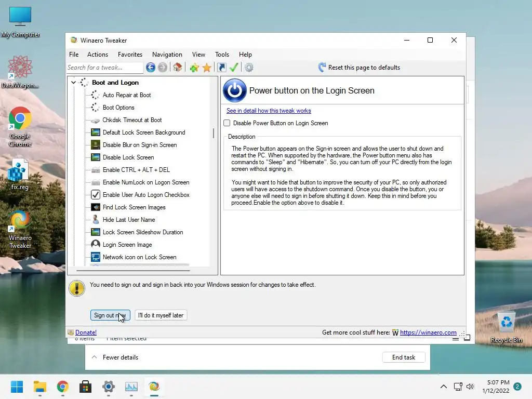Click the green checkmark toolbar icon
Image resolution: width=532 pixels, height=399 pixels.
coord(234,67)
